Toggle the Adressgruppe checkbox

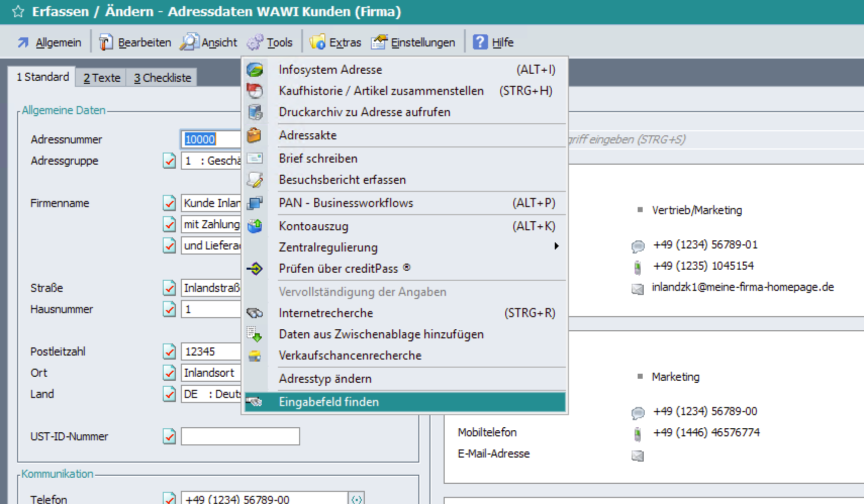169,161
